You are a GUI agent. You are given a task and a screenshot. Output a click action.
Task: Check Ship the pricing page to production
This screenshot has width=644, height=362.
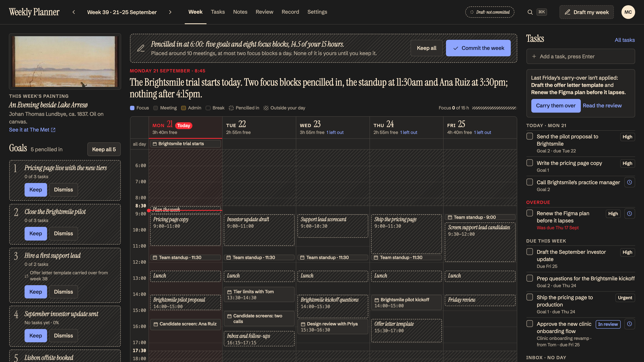pyautogui.click(x=529, y=297)
